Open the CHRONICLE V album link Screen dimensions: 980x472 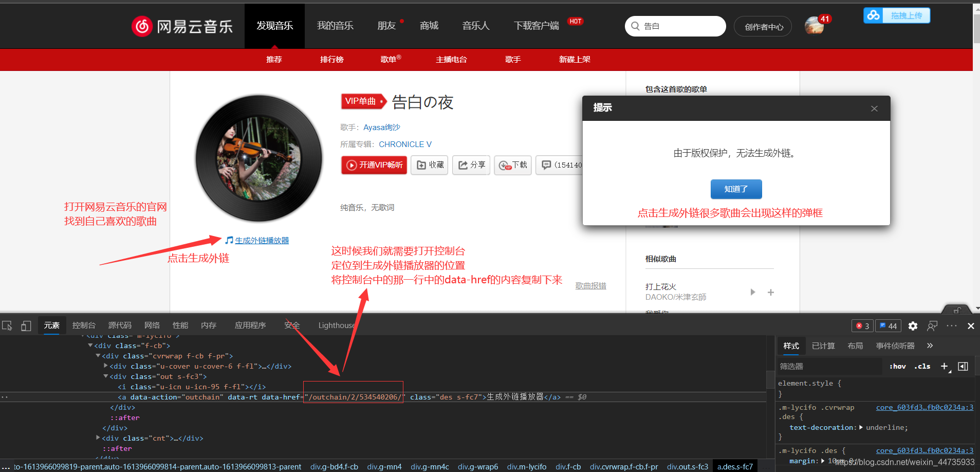tap(405, 144)
